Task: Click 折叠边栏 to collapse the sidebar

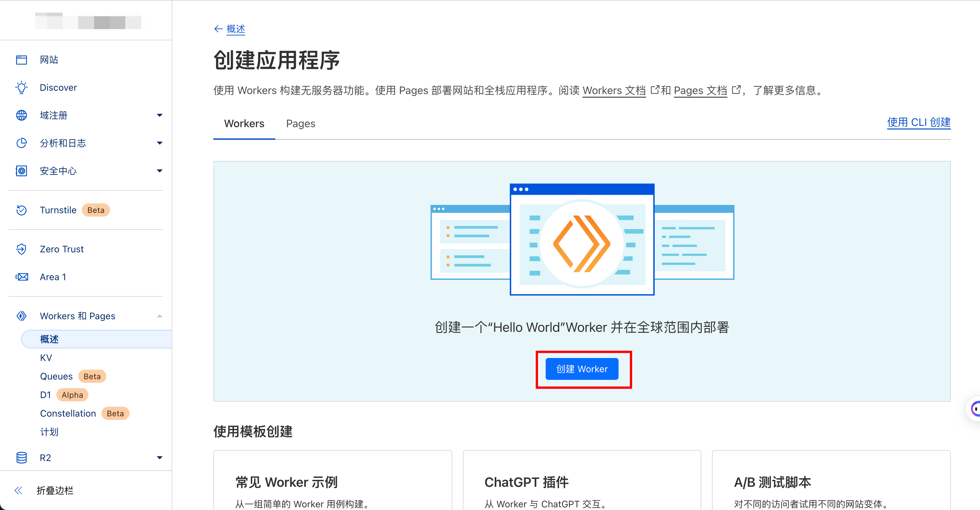Action: click(55, 490)
